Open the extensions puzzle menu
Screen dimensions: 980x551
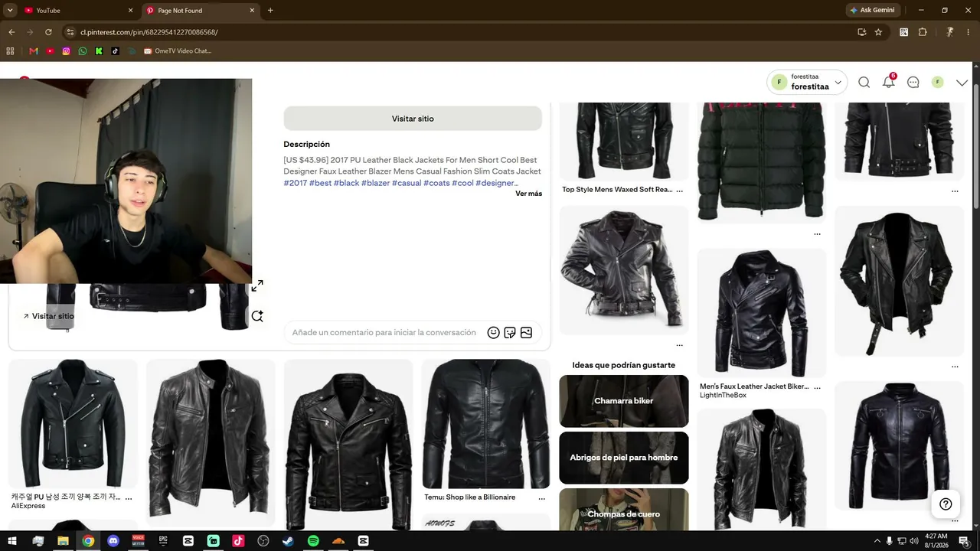pos(923,32)
